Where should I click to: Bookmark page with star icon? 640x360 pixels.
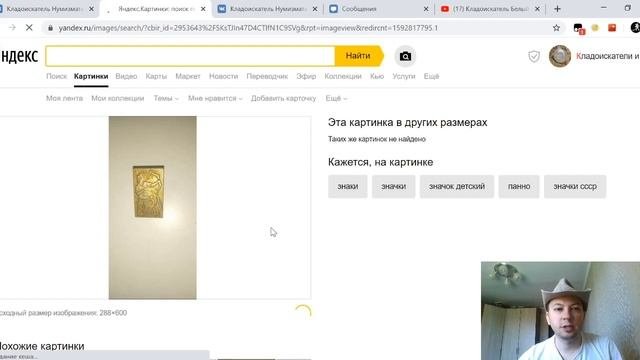[556, 28]
